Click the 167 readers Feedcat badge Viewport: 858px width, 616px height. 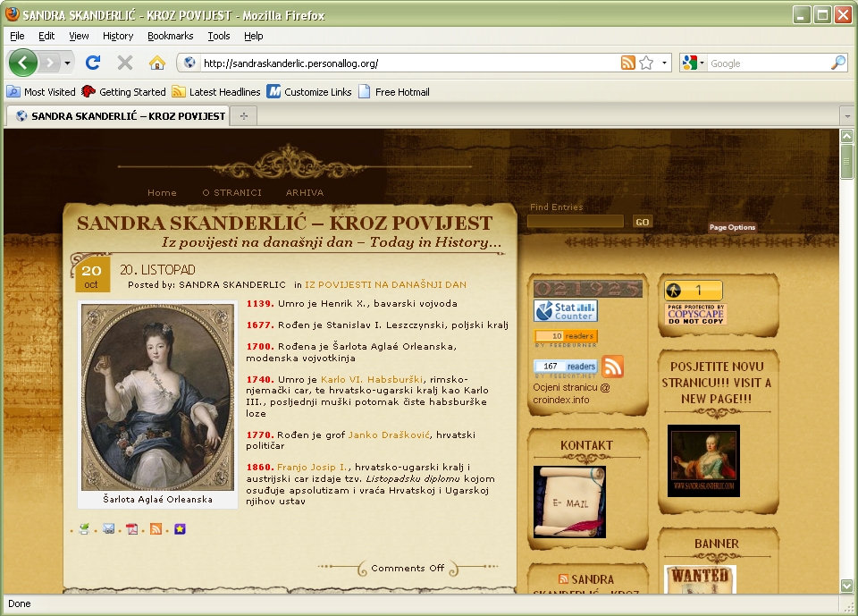[x=566, y=367]
